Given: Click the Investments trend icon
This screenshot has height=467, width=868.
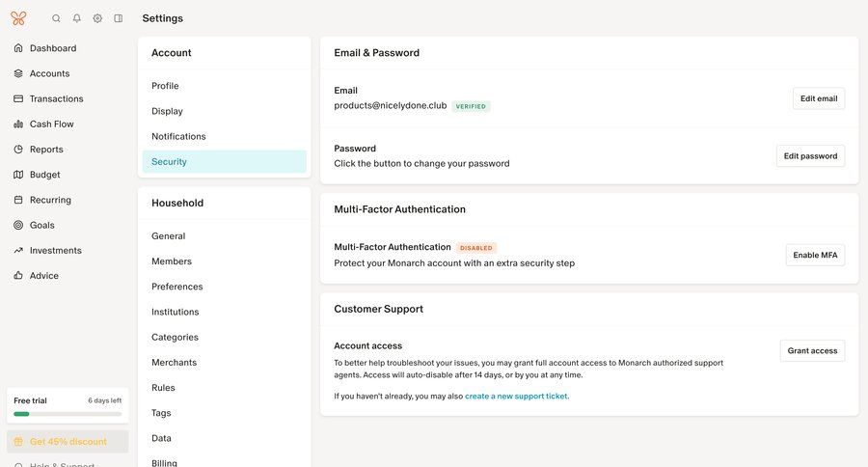Looking at the screenshot, I should [x=18, y=251].
